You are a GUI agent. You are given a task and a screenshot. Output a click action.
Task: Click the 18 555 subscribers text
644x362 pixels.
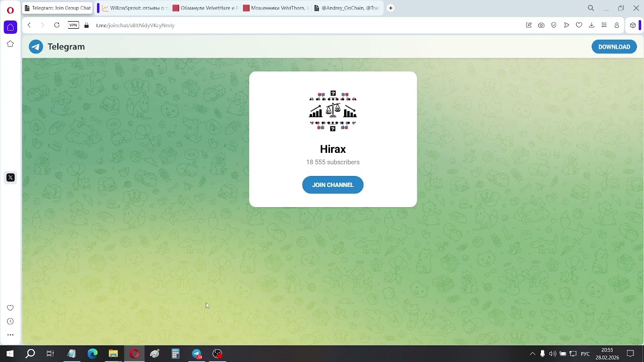click(333, 162)
